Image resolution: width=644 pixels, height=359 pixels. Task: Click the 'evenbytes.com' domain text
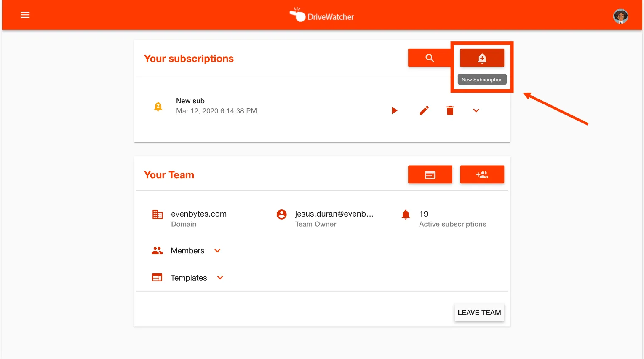(199, 214)
